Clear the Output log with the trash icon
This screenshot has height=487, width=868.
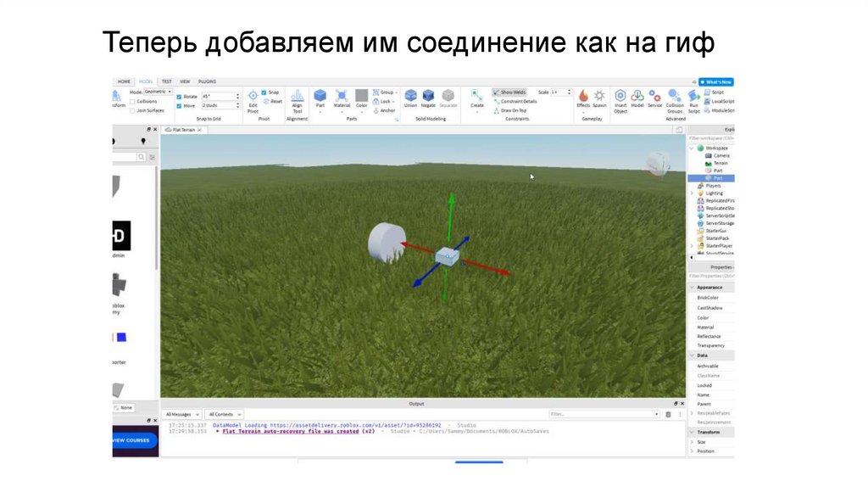[x=668, y=414]
